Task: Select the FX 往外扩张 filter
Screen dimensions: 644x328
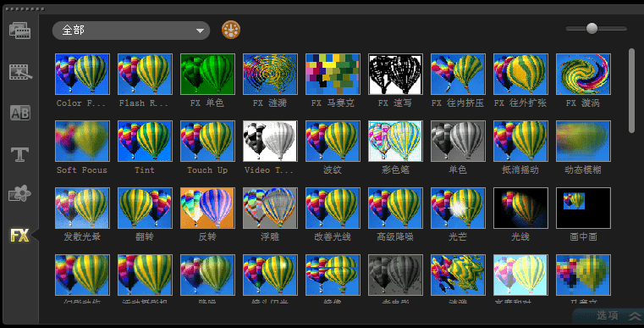Action: [520, 74]
